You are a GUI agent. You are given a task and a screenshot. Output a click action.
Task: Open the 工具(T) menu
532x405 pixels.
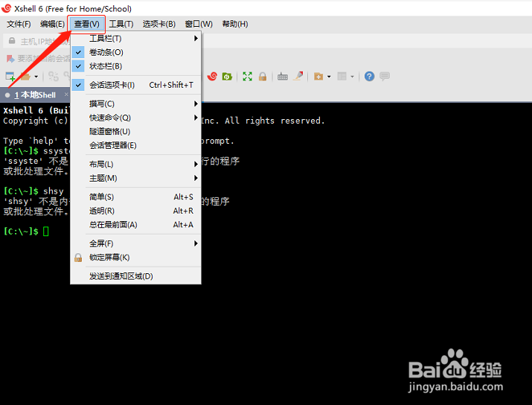[121, 24]
